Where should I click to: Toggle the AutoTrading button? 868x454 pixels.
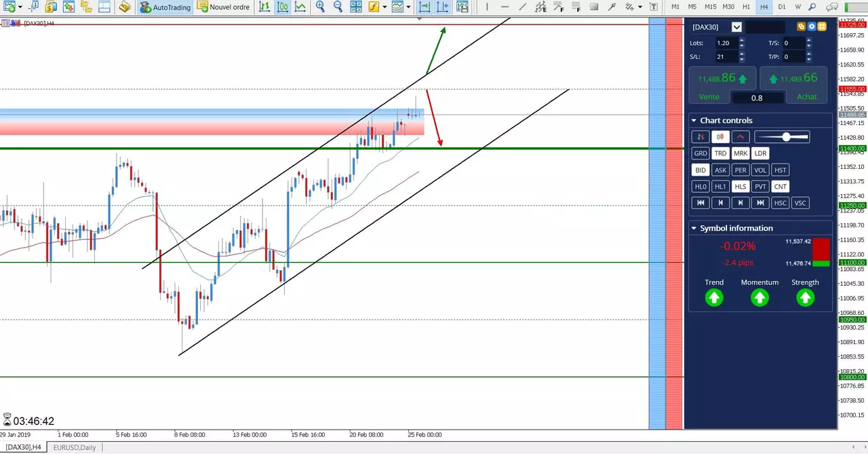(165, 7)
